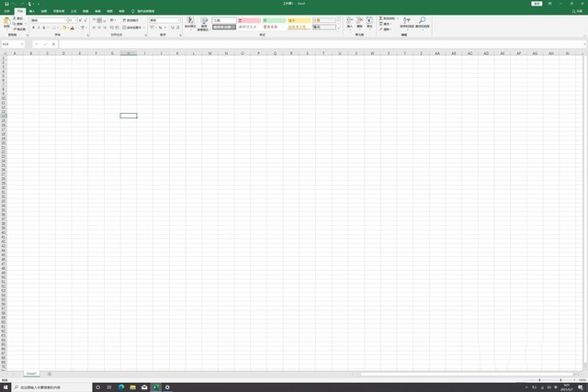Viewport: 588px width, 392px height.
Task: Expand the Name Box dropdown arrow
Action: click(22, 44)
